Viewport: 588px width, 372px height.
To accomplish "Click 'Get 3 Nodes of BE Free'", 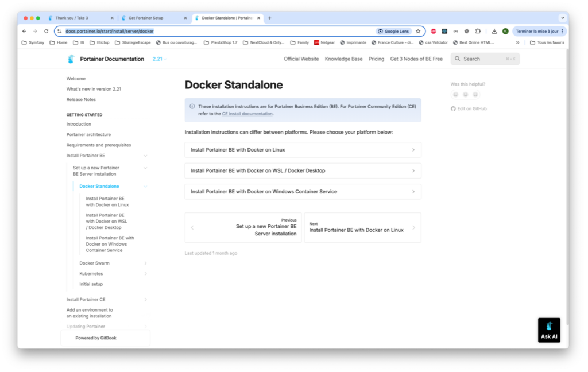I will (x=416, y=59).
